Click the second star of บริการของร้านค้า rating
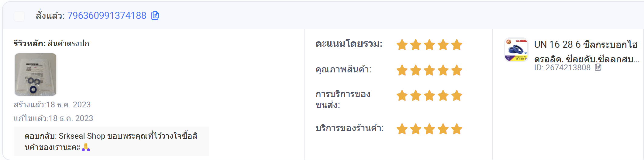The image size is (644, 160). tap(415, 129)
